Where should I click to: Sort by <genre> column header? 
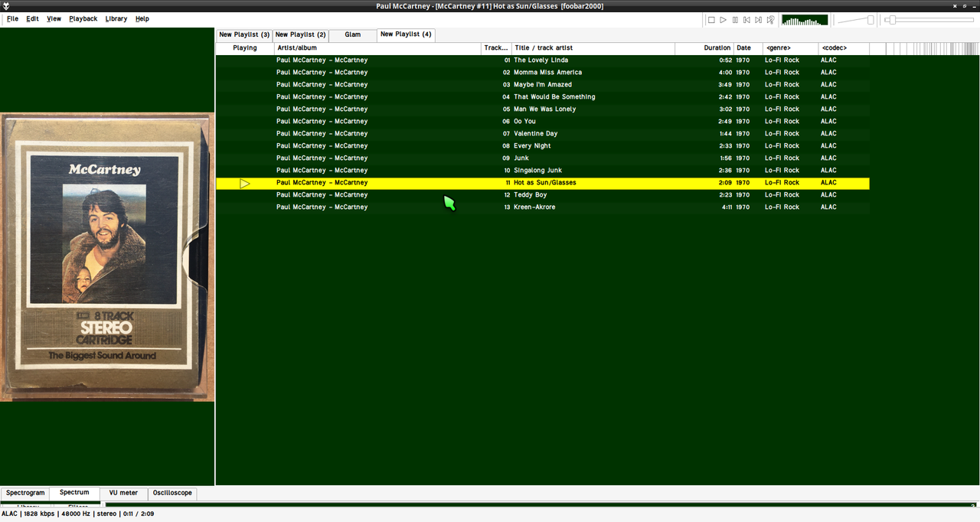[791, 48]
